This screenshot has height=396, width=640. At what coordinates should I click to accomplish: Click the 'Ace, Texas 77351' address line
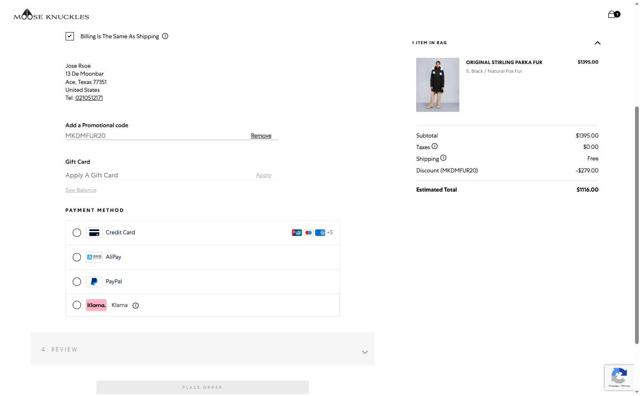click(x=86, y=82)
